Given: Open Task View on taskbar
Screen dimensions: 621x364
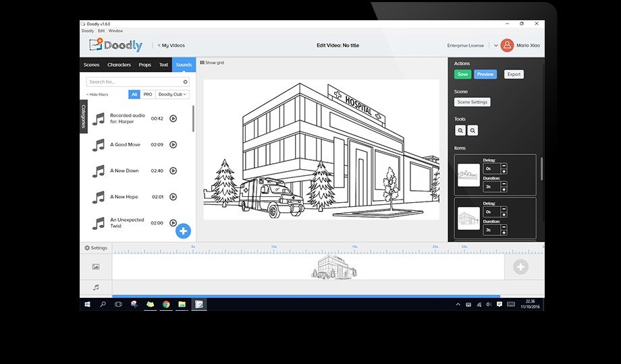Looking at the screenshot, I should (x=118, y=304).
